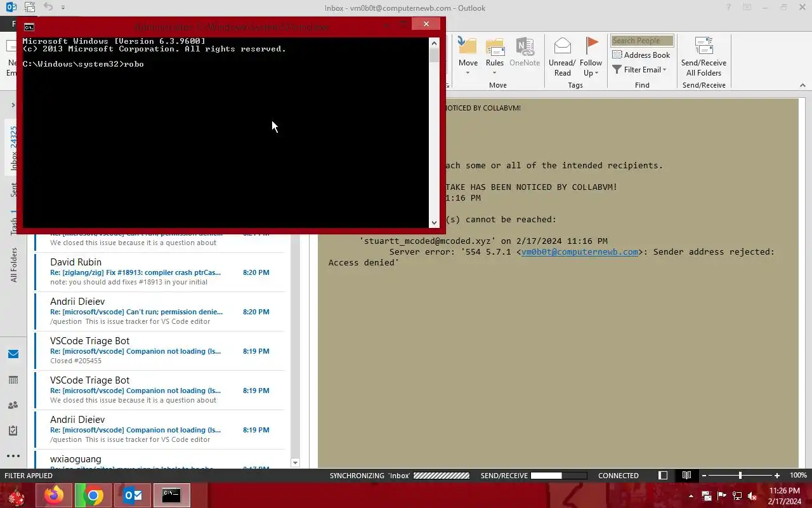Expand the Move dropdown arrow

468,72
